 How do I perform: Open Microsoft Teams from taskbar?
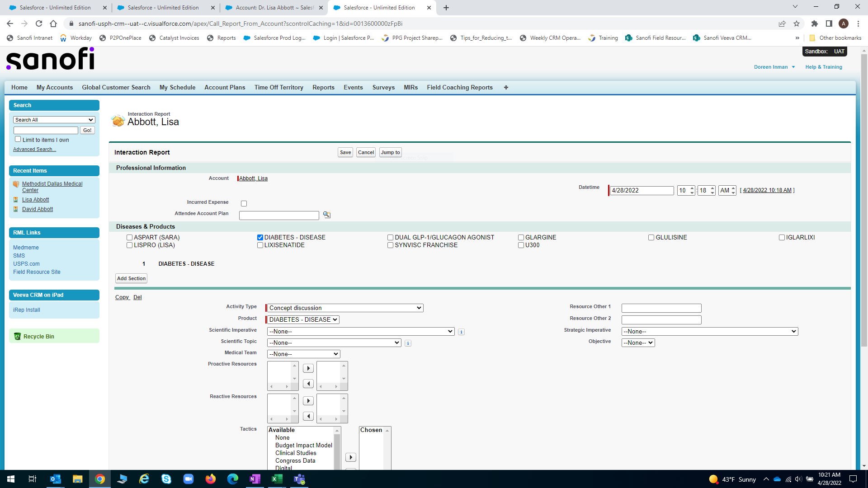point(299,479)
